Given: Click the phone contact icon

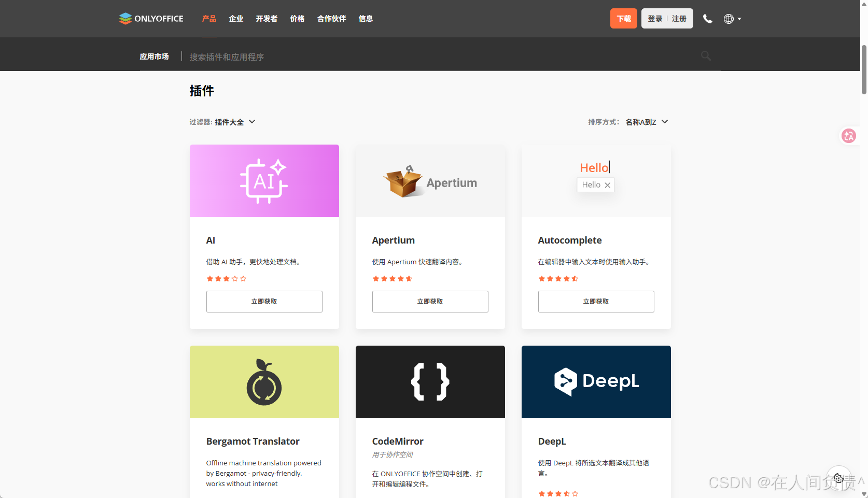Looking at the screenshot, I should point(707,19).
